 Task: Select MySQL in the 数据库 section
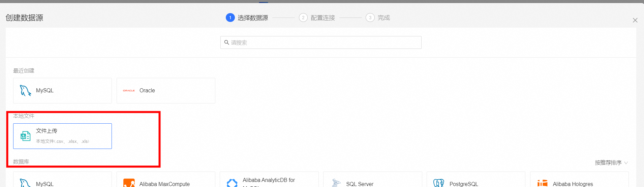pos(62,181)
